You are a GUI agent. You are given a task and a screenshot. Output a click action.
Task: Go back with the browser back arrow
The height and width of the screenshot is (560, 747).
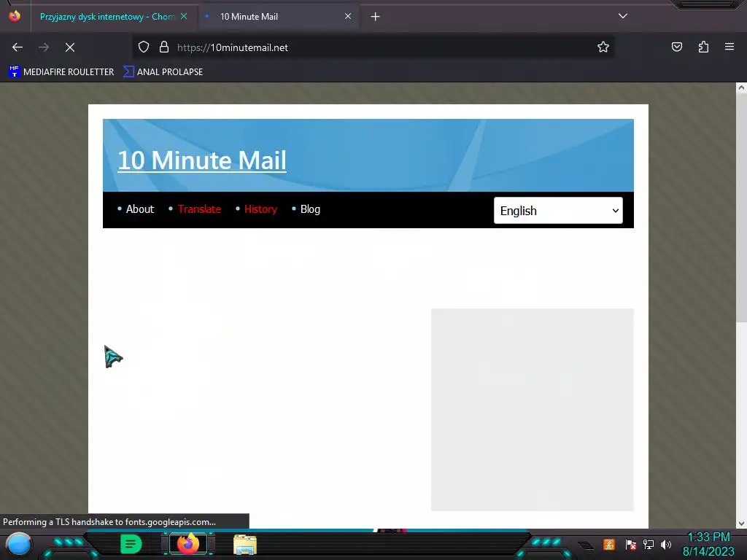18,47
